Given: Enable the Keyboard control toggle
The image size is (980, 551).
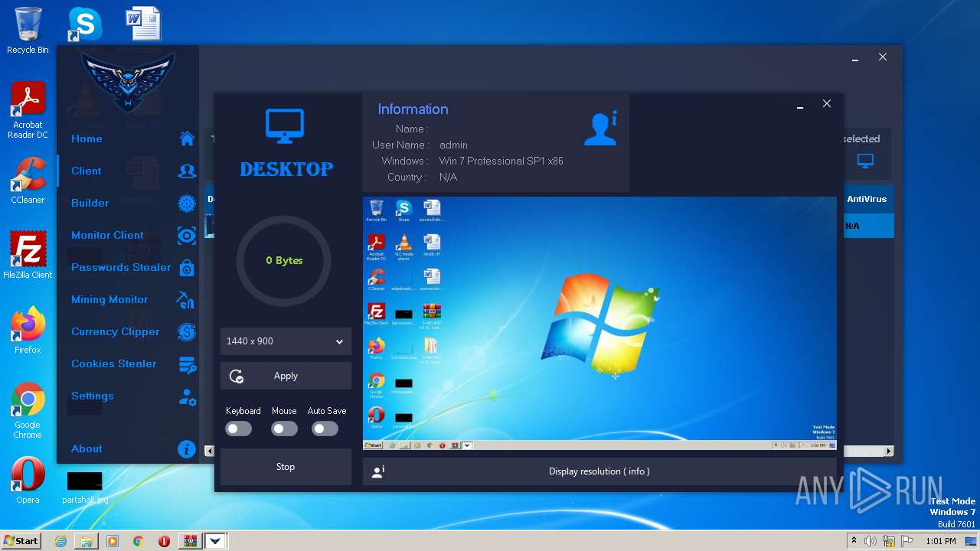Looking at the screenshot, I should [x=239, y=429].
